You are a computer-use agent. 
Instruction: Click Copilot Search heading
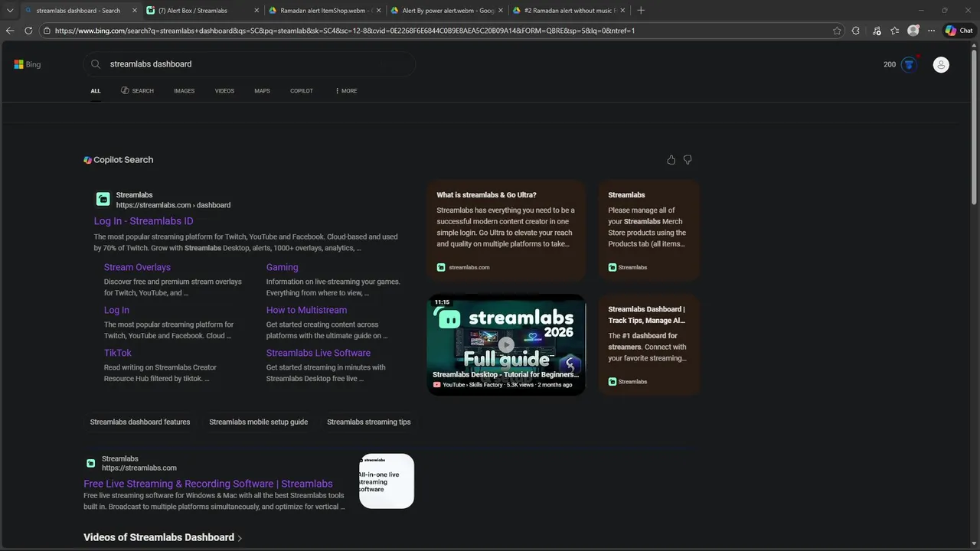click(x=119, y=160)
